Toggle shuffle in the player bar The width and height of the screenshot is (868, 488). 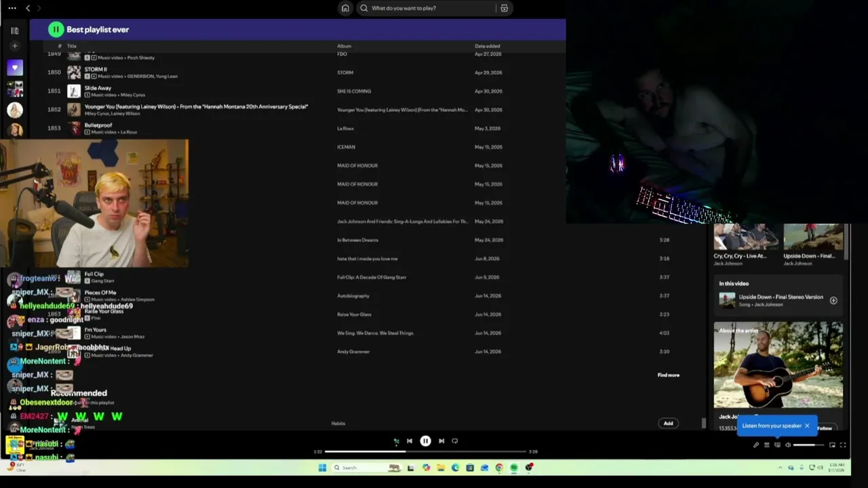click(397, 441)
